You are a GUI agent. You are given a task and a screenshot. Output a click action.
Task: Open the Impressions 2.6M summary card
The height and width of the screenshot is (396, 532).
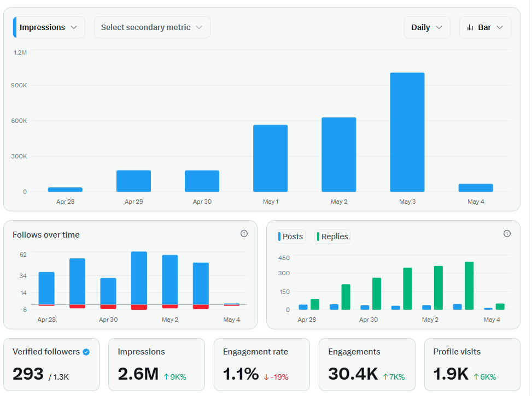click(x=157, y=364)
